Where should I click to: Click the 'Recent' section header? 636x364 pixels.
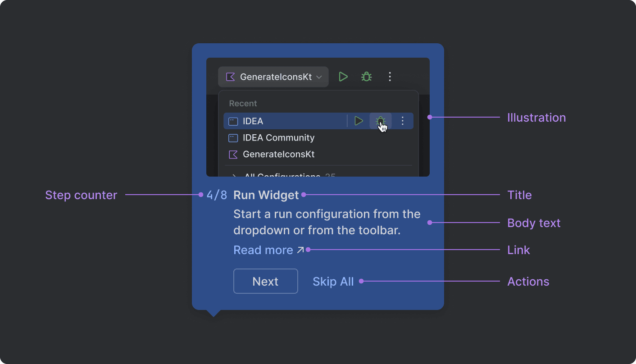pyautogui.click(x=243, y=103)
